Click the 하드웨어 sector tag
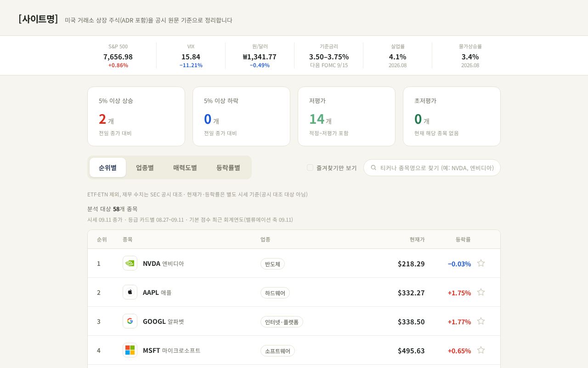 [275, 293]
